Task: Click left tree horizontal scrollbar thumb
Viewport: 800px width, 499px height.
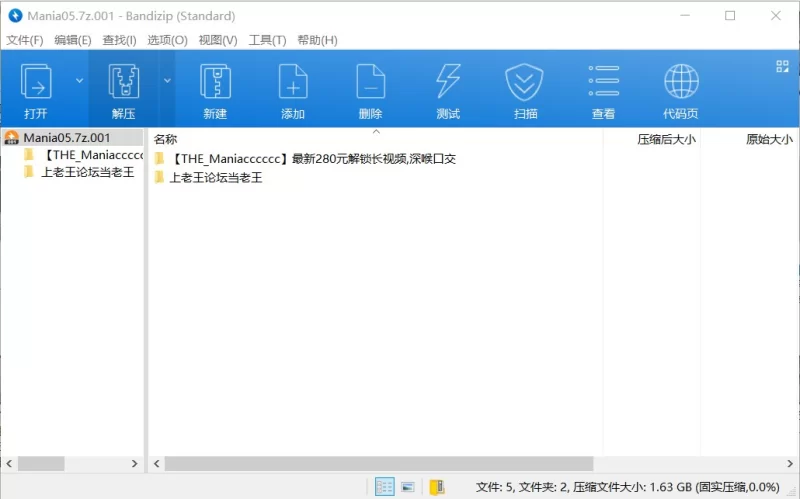Action: 41,463
